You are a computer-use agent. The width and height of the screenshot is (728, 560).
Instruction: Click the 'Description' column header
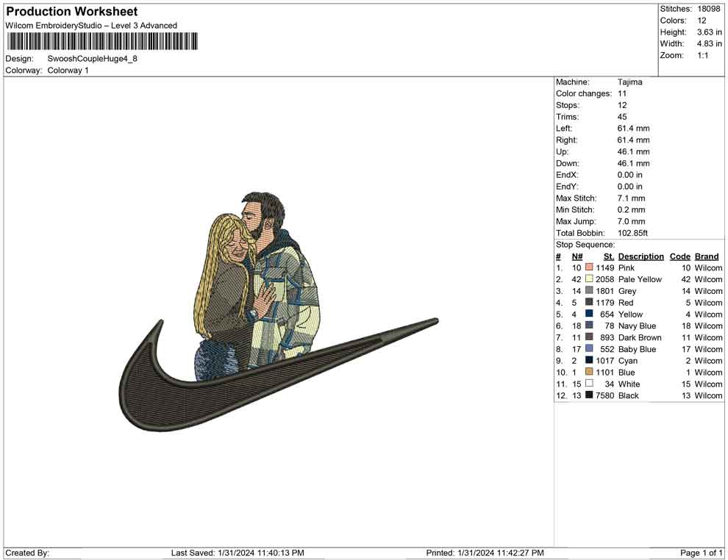pyautogui.click(x=640, y=256)
